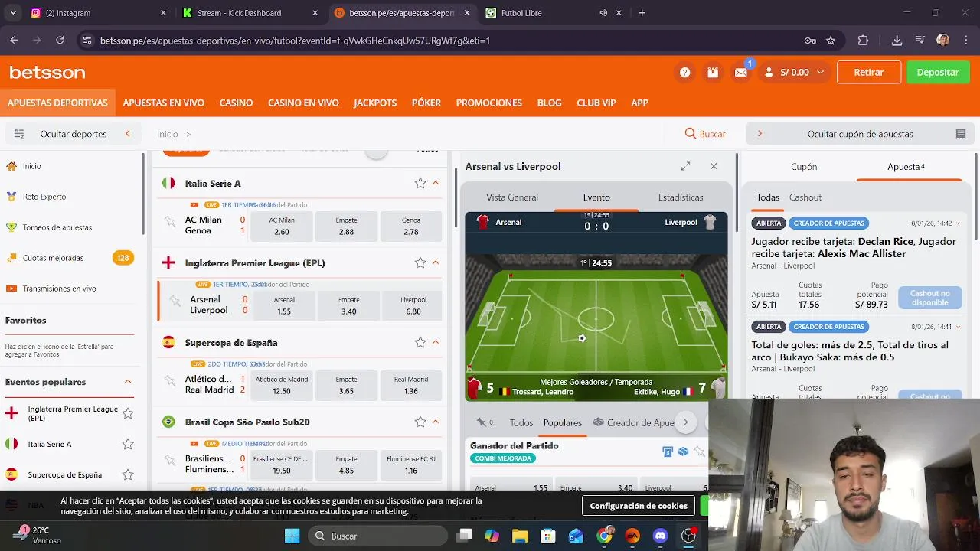The image size is (980, 551).
Task: Select Arsenal odds 1.55 in match list
Action: (284, 305)
